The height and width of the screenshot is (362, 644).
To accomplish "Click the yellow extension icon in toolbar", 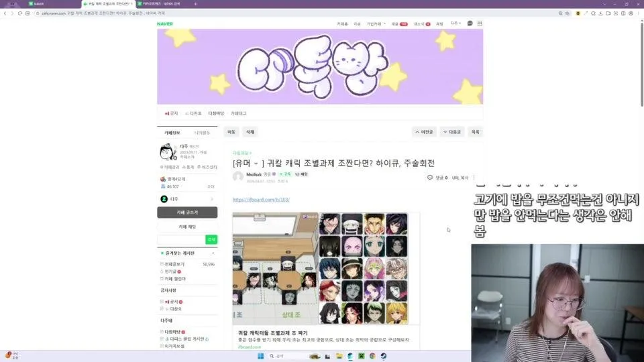I will pyautogui.click(x=578, y=13).
